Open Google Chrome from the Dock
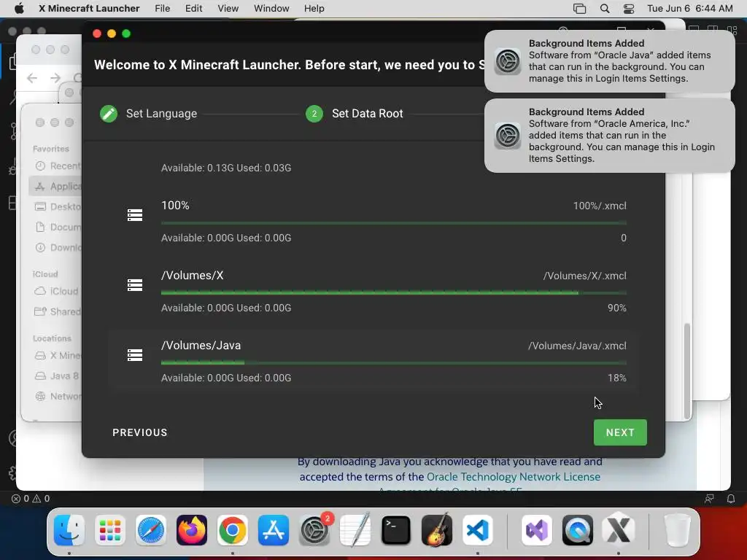 233,530
